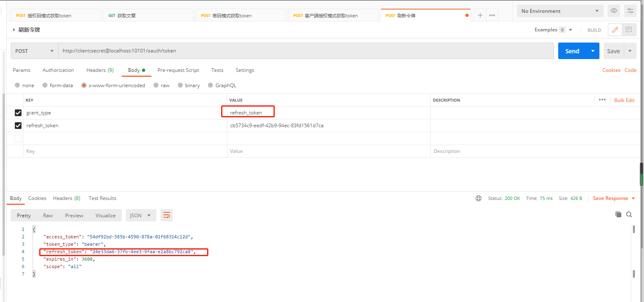Open the environment quick look eye icon

point(614,11)
